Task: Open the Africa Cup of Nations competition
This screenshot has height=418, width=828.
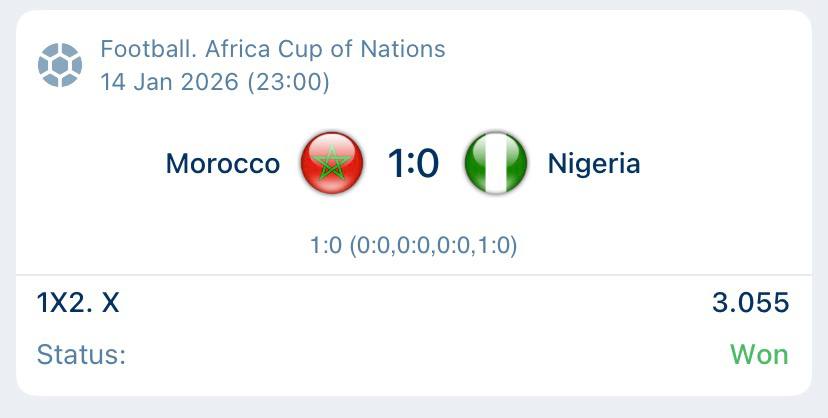Action: tap(323, 49)
